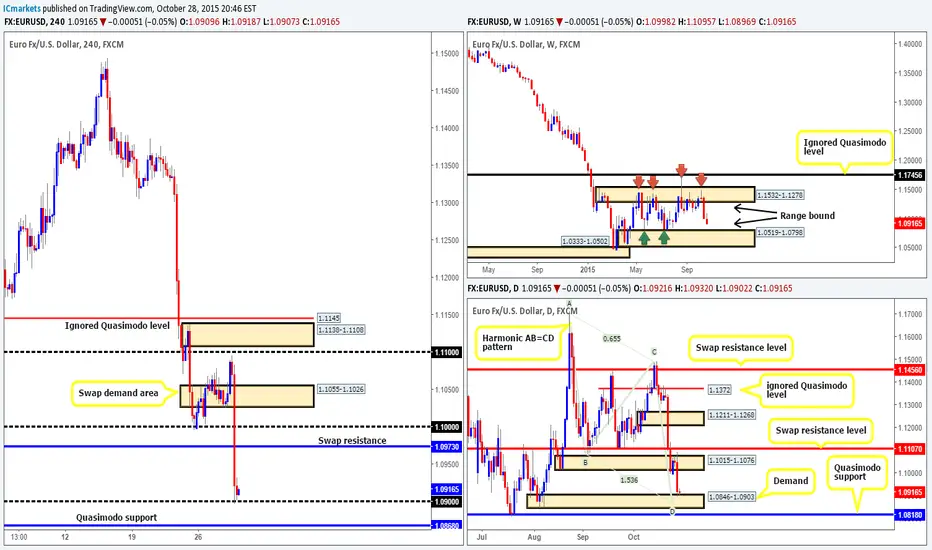Click the blue 1.09730 price tag
Viewport: 932px width, 550px height.
tap(446, 447)
